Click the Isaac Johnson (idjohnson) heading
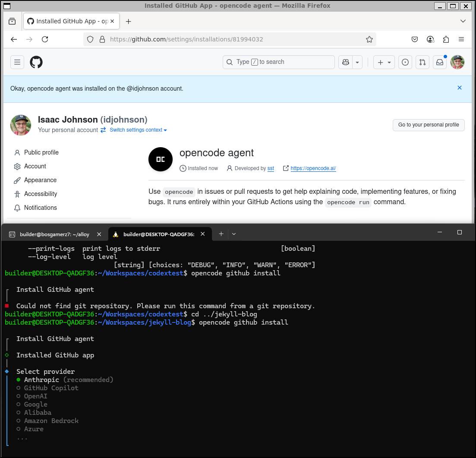The height and width of the screenshot is (458, 476). coord(93,120)
